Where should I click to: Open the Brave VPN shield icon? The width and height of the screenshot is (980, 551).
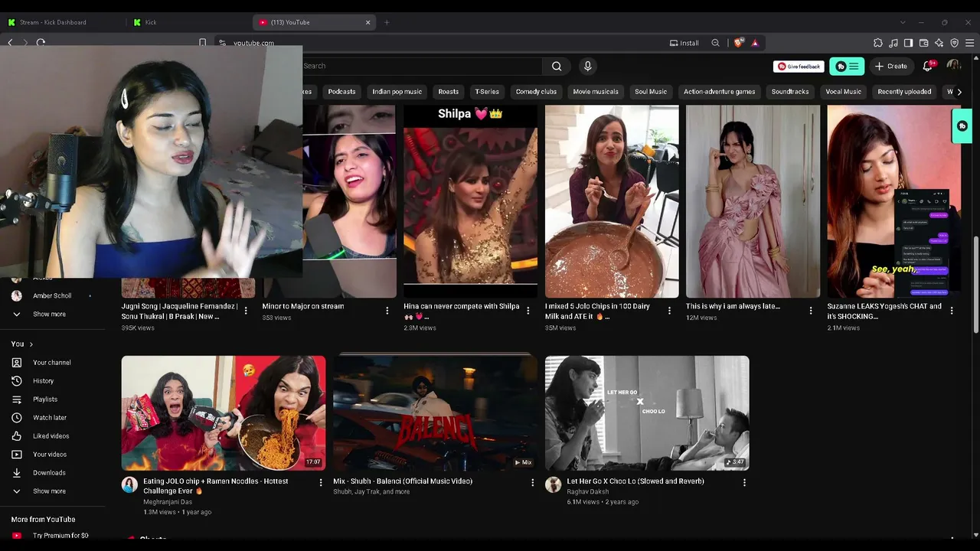955,43
